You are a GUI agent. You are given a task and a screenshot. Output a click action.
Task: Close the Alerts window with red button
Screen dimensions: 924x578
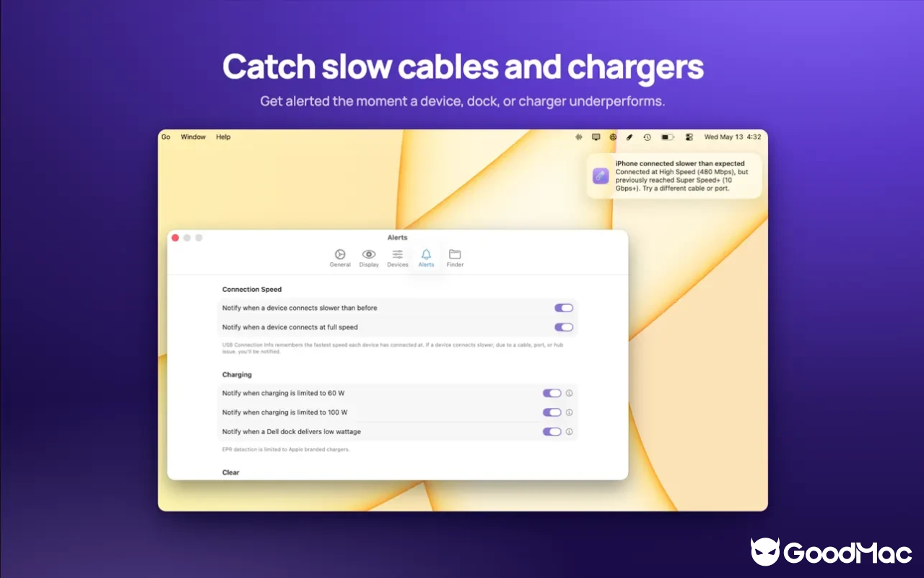point(175,238)
